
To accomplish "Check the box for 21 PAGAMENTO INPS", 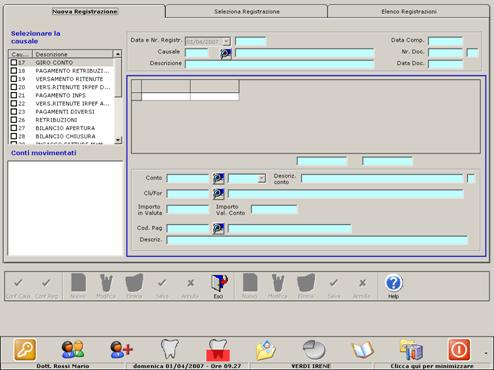I will click(14, 95).
